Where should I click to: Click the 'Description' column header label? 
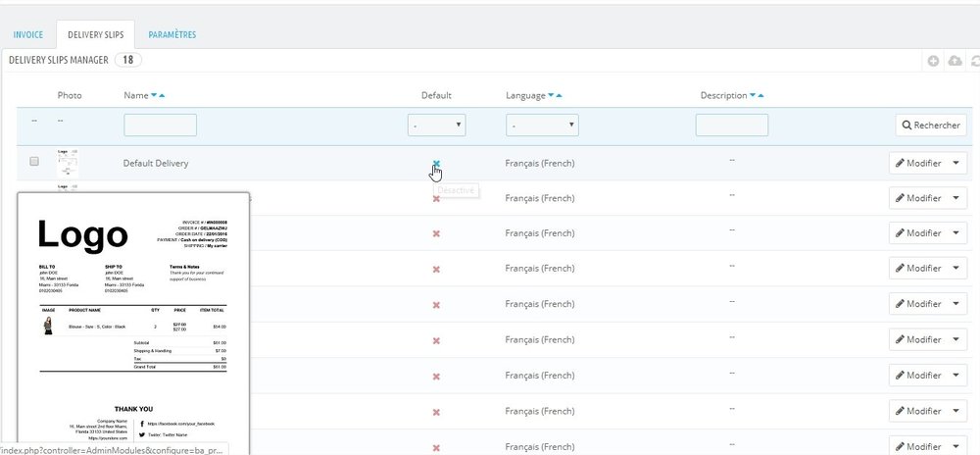724,96
